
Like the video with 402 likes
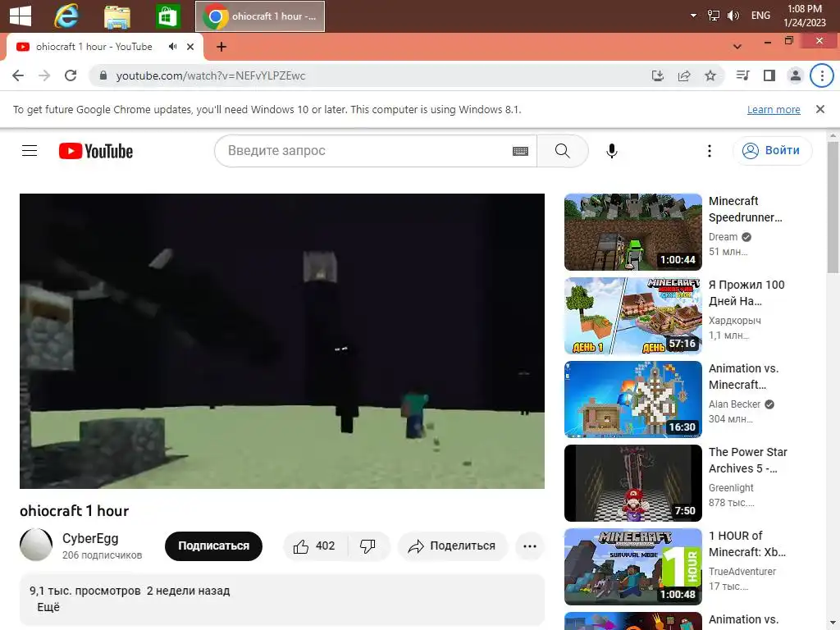(314, 546)
